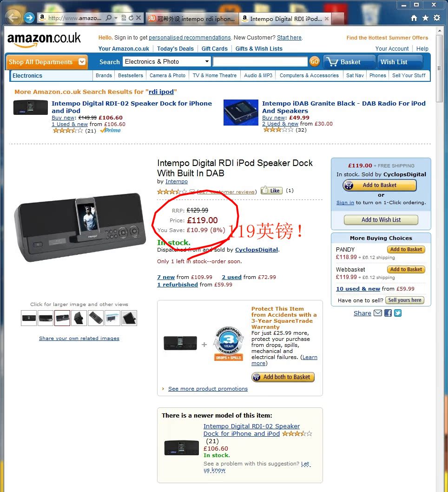448x492 pixels.
Task: Click the Amazon search text field
Action: [x=260, y=61]
